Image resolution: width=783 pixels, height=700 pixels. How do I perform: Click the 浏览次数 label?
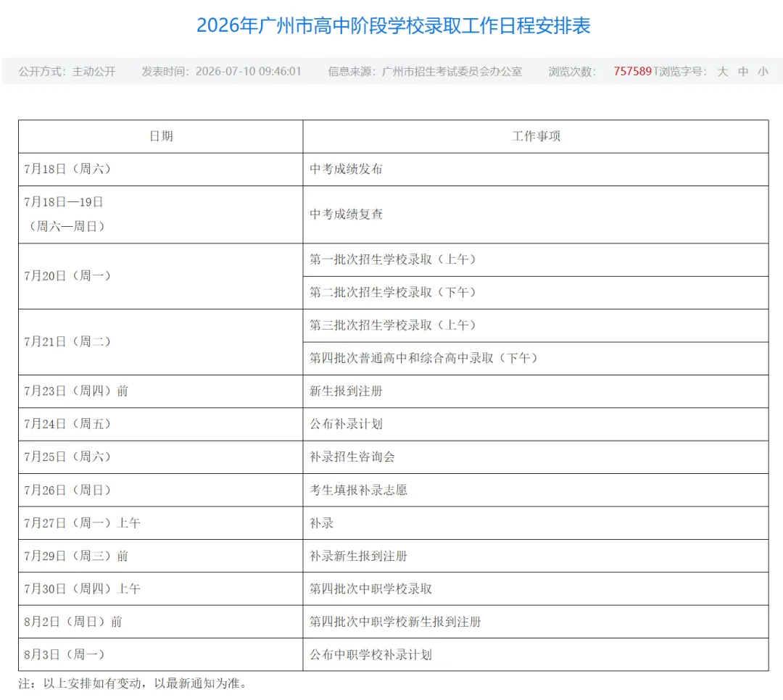point(572,72)
